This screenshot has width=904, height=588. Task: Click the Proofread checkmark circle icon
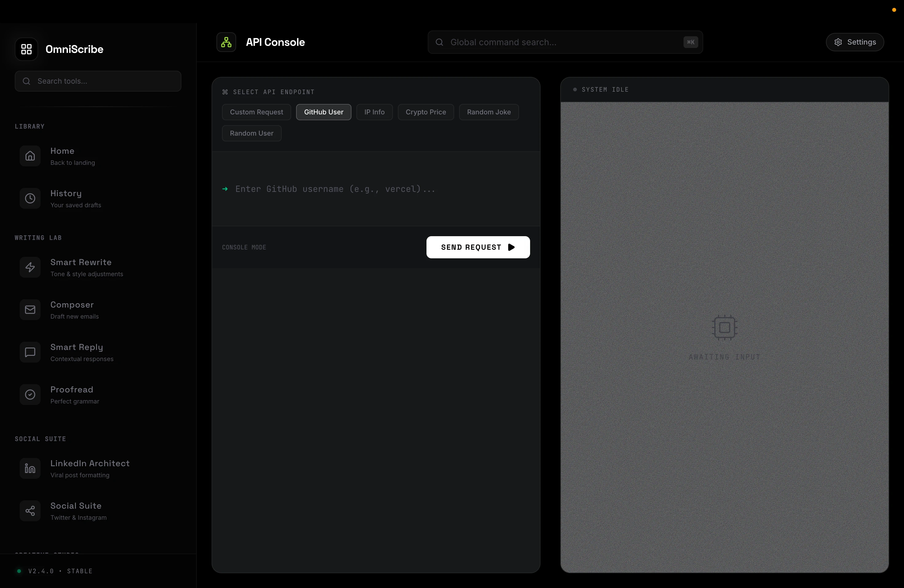point(30,395)
